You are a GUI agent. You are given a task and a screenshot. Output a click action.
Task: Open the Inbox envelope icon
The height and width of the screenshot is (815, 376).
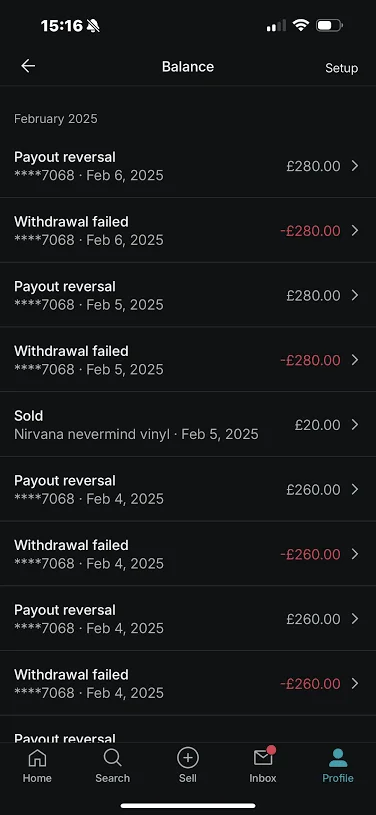tap(263, 757)
